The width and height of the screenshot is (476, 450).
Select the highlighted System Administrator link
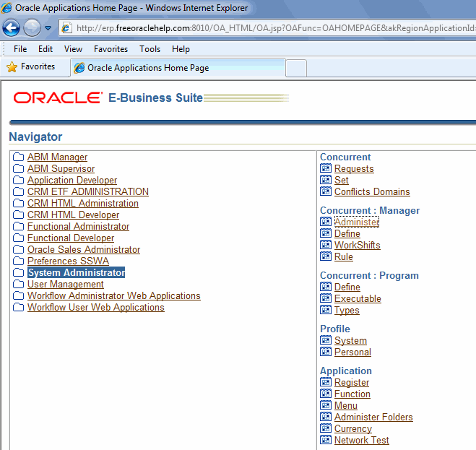point(76,272)
